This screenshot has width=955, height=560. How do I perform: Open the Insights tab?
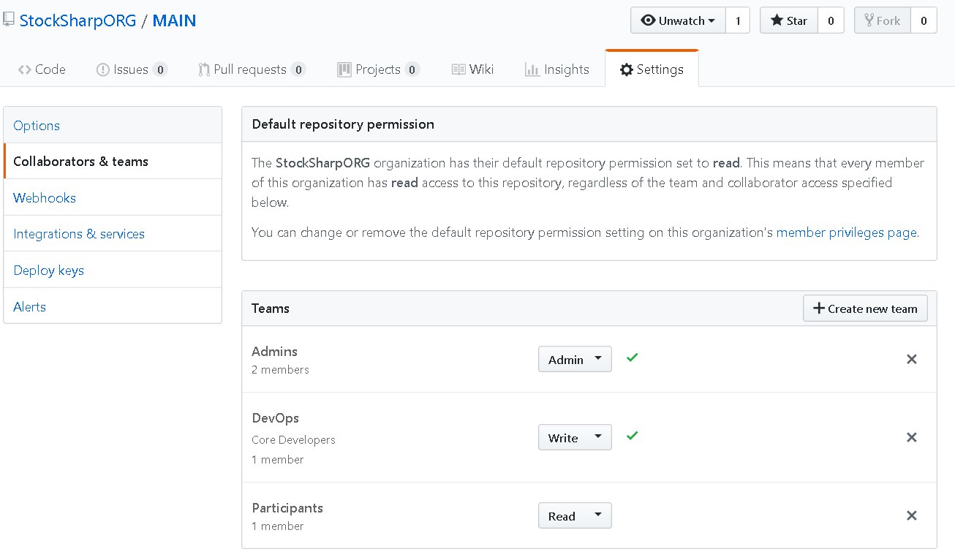557,69
